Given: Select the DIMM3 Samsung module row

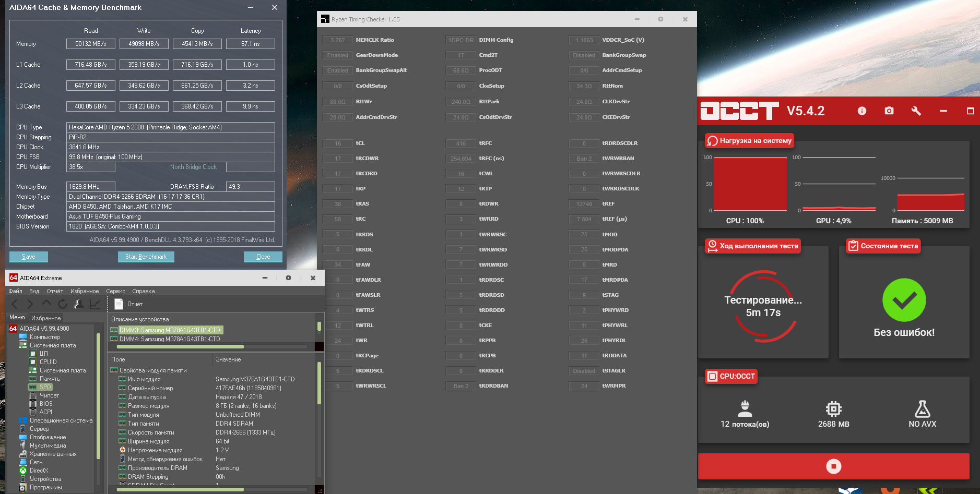Looking at the screenshot, I should point(167,330).
